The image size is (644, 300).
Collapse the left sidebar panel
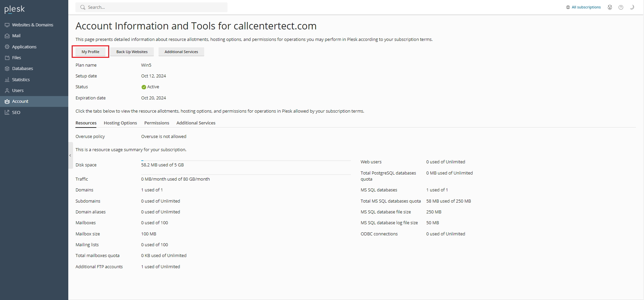(x=70, y=156)
